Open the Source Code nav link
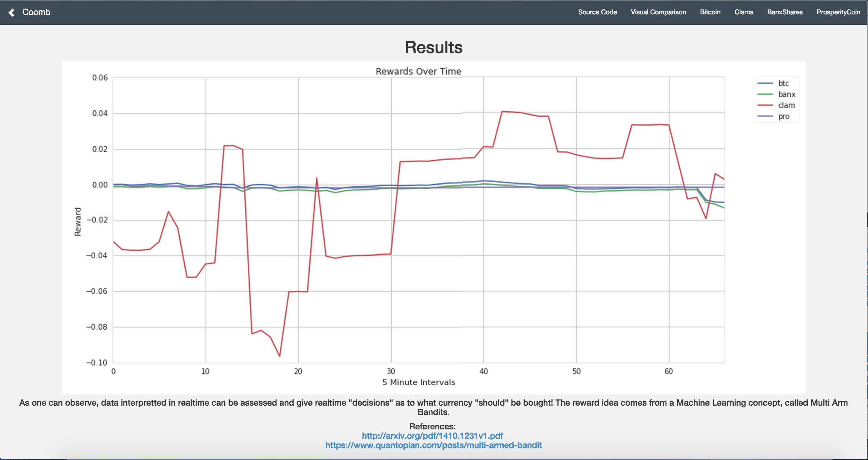The height and width of the screenshot is (460, 868). [x=597, y=12]
